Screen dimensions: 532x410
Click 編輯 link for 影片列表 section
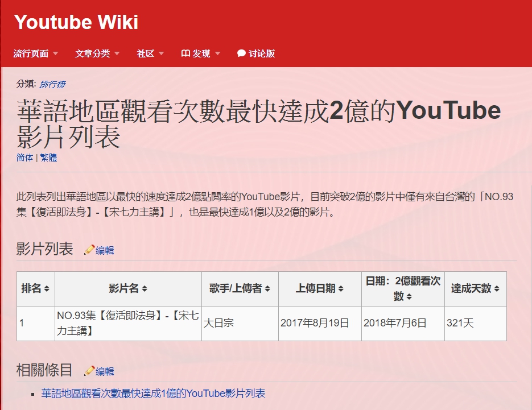pos(105,250)
